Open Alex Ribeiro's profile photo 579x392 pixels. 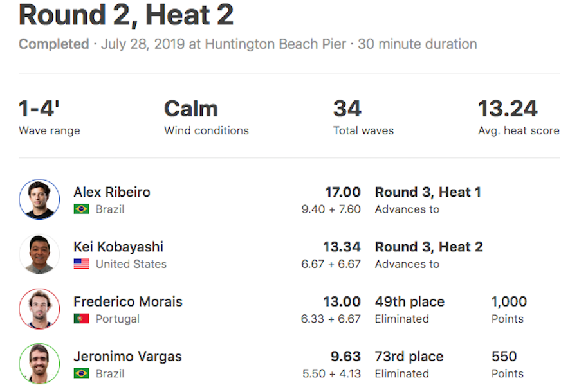39,199
